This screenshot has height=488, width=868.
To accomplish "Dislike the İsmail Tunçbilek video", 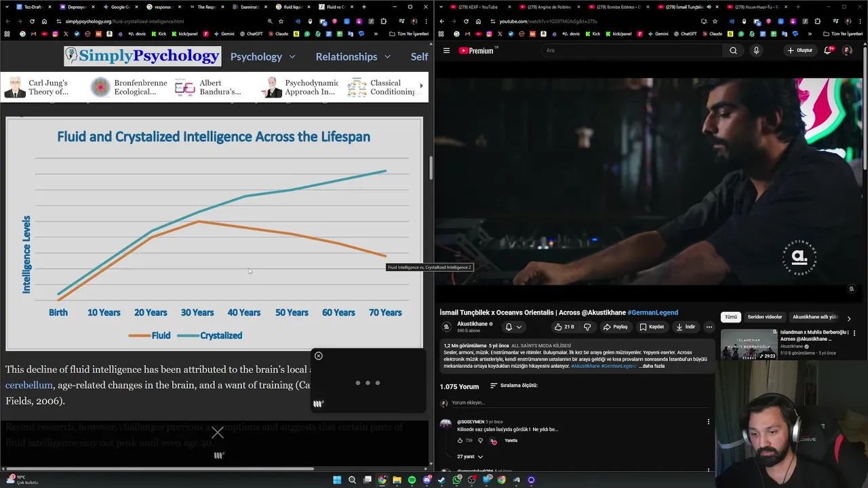I will (587, 327).
